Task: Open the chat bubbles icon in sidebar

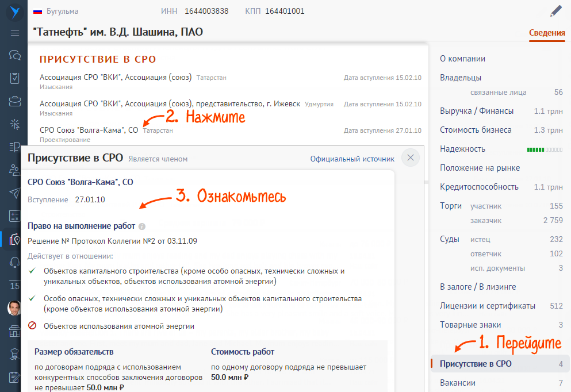Action: pos(14,55)
